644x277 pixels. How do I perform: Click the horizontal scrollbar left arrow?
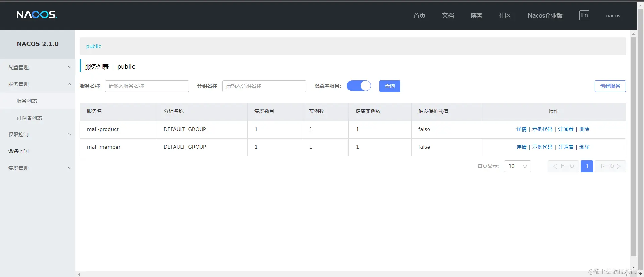pos(79,275)
